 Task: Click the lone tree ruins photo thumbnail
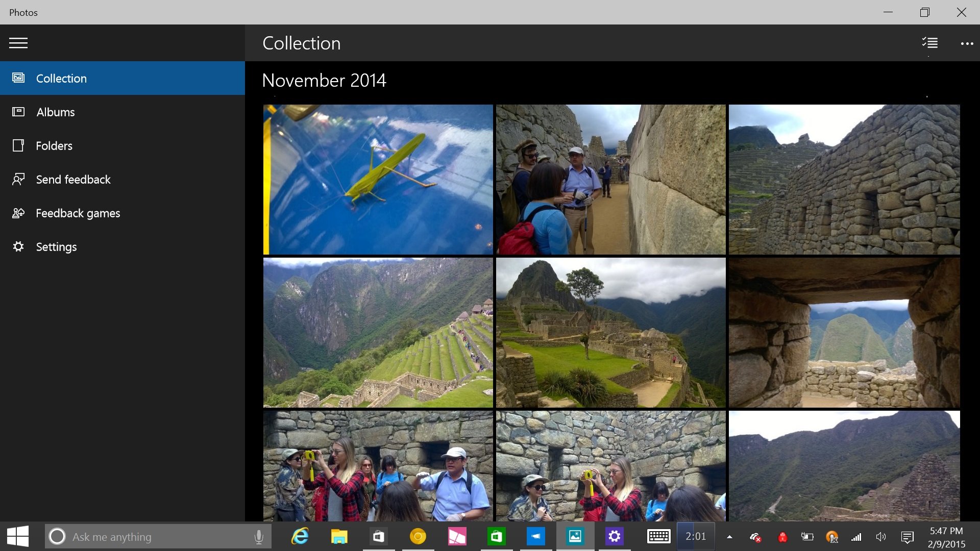pyautogui.click(x=610, y=332)
